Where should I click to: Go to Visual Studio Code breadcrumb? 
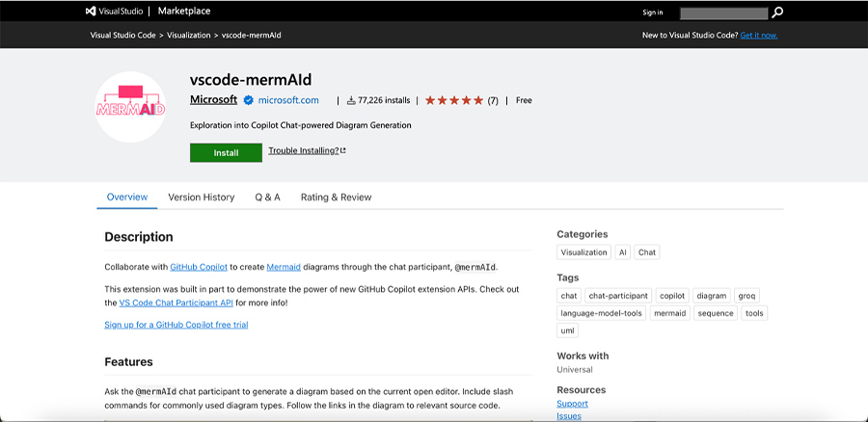click(x=122, y=35)
